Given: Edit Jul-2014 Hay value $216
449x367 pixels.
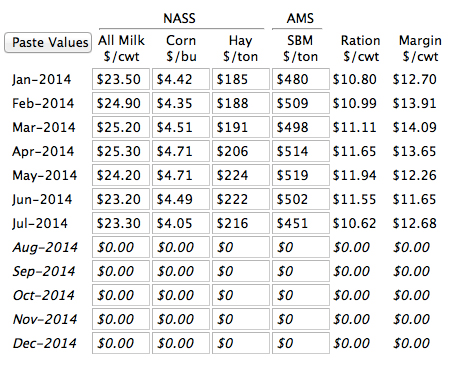Looking at the screenshot, I should pos(241,223).
